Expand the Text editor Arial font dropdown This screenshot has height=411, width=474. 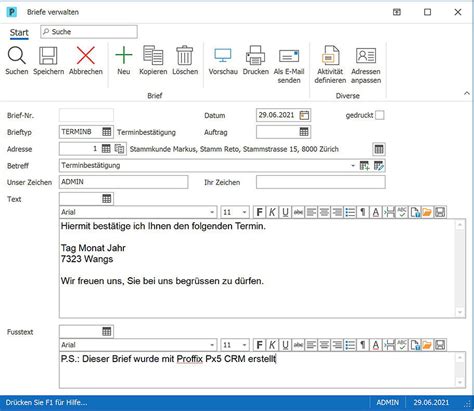point(212,212)
